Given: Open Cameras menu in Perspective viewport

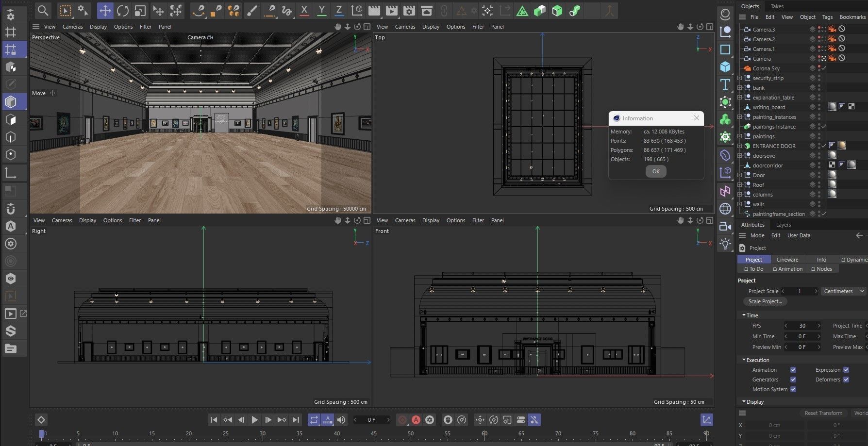Looking at the screenshot, I should pos(72,27).
